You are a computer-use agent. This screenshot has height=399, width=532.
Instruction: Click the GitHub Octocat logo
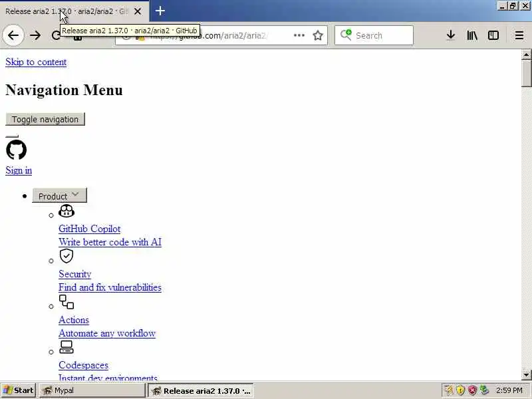coord(16,150)
